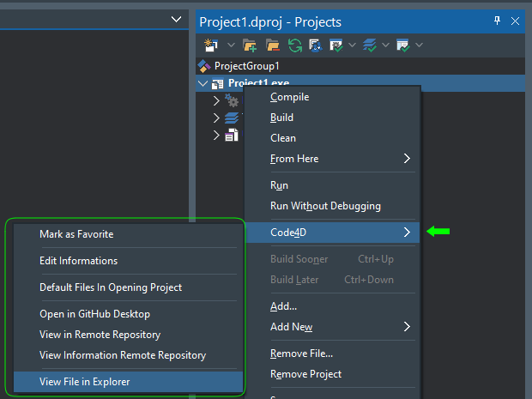Choose Compile from the context menu
Viewport: 532px width, 399px height.
click(x=333, y=97)
